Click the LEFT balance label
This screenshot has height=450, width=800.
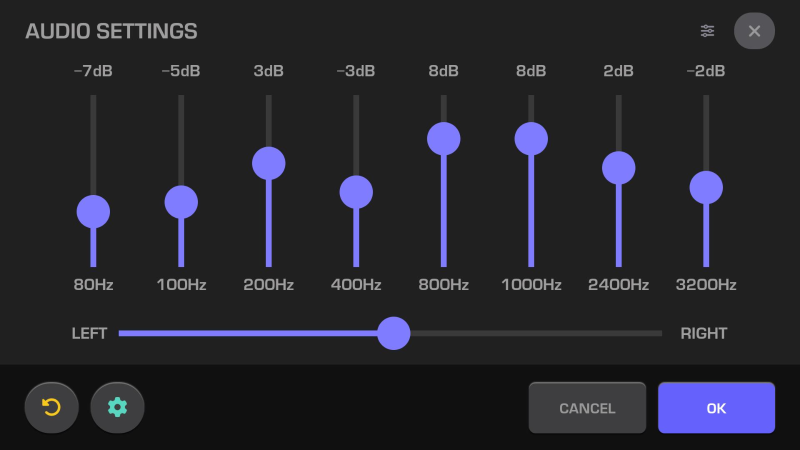point(89,333)
